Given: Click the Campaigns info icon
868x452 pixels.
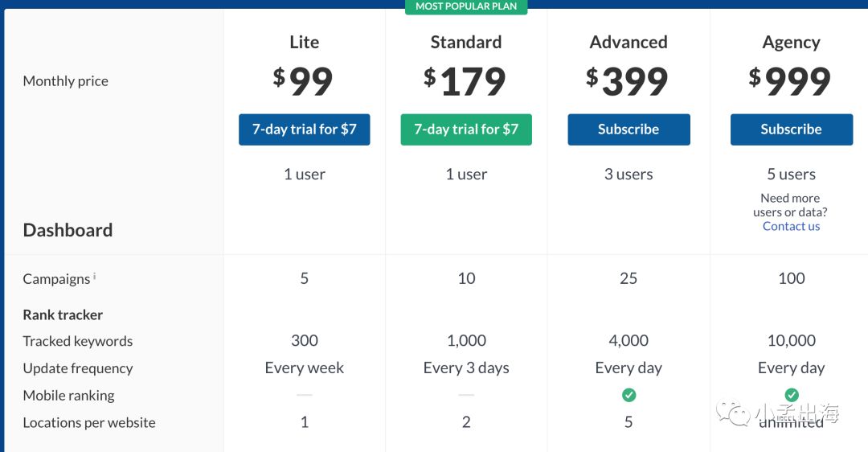Looking at the screenshot, I should coord(94,276).
